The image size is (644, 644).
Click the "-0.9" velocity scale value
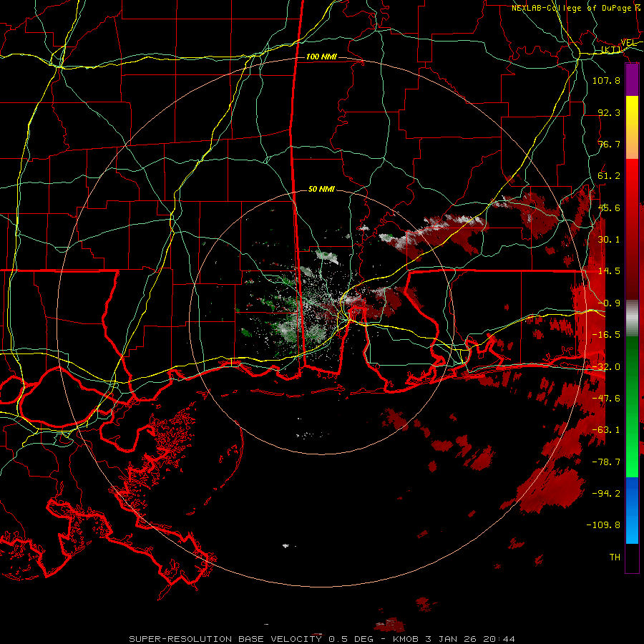point(609,303)
